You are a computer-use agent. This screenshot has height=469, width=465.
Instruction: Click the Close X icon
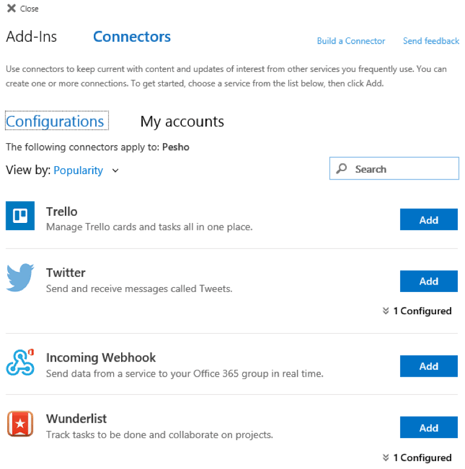pos(11,8)
